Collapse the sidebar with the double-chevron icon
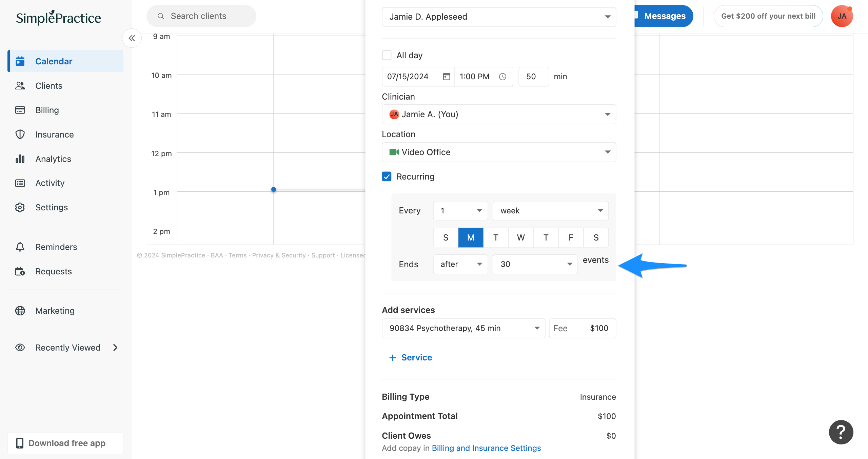 (x=132, y=38)
